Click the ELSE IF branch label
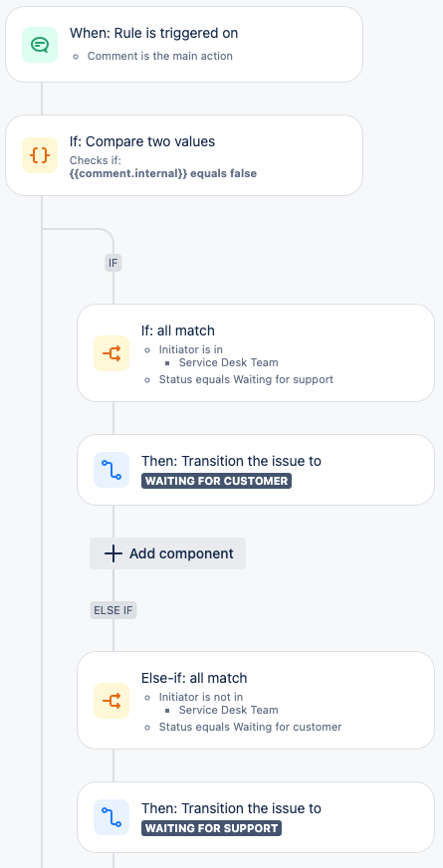The height and width of the screenshot is (868, 443). coord(112,610)
